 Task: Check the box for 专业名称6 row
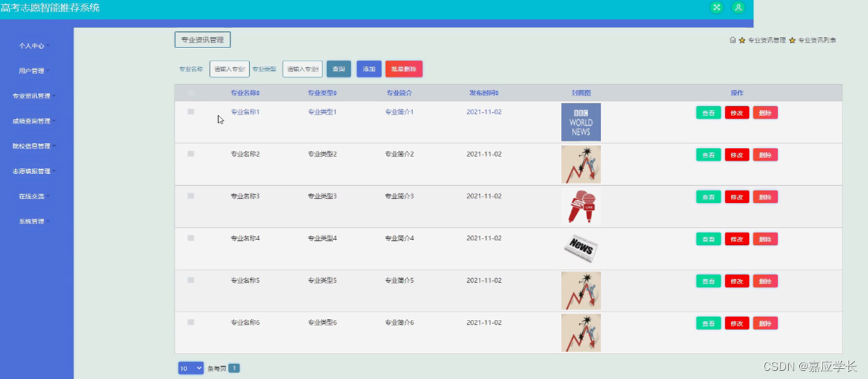pyautogui.click(x=191, y=323)
